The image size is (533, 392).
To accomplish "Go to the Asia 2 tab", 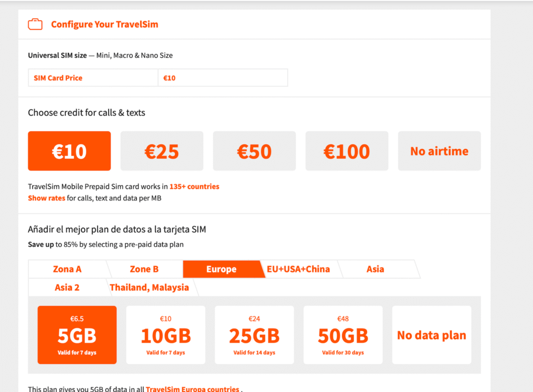I will click(67, 287).
